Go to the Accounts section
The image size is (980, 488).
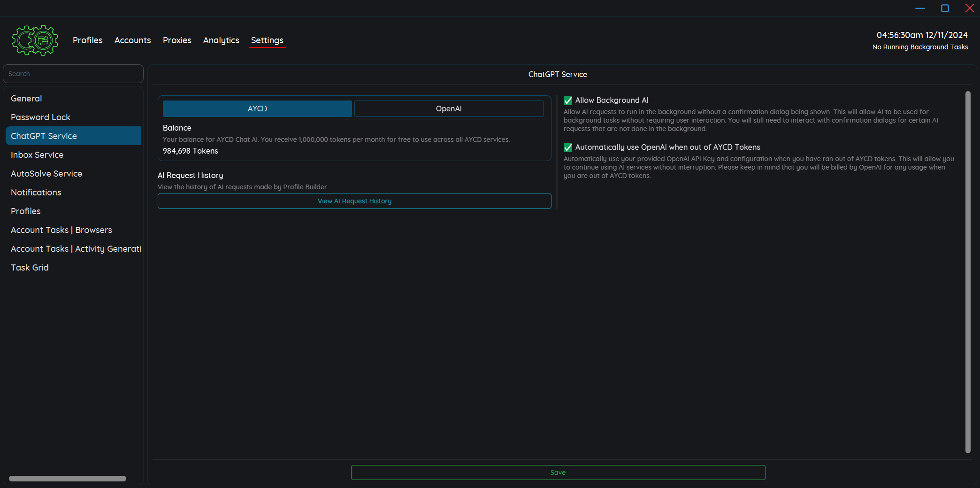[132, 40]
